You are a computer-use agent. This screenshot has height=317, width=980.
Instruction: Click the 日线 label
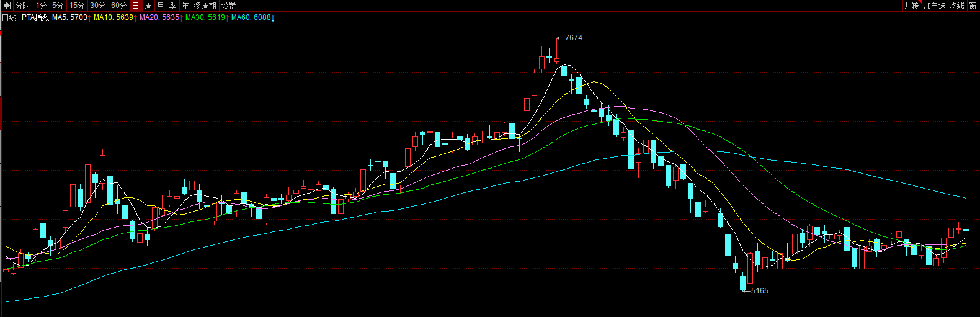pyautogui.click(x=9, y=17)
